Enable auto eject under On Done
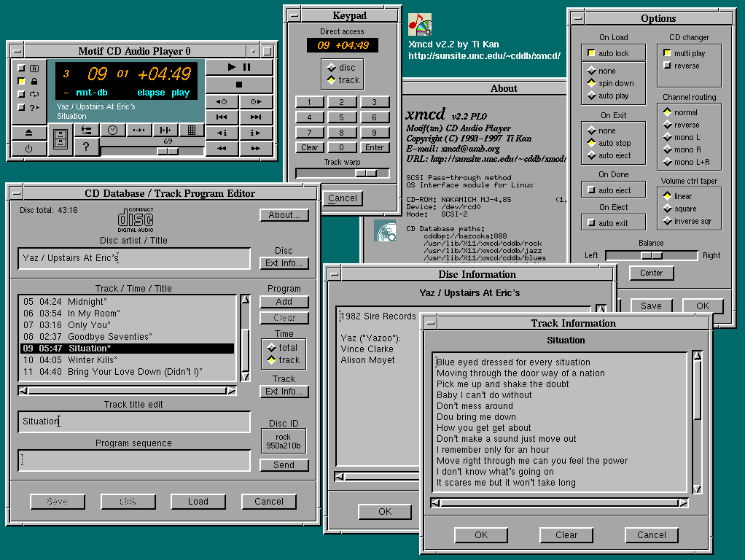The image size is (745, 560). 591,190
